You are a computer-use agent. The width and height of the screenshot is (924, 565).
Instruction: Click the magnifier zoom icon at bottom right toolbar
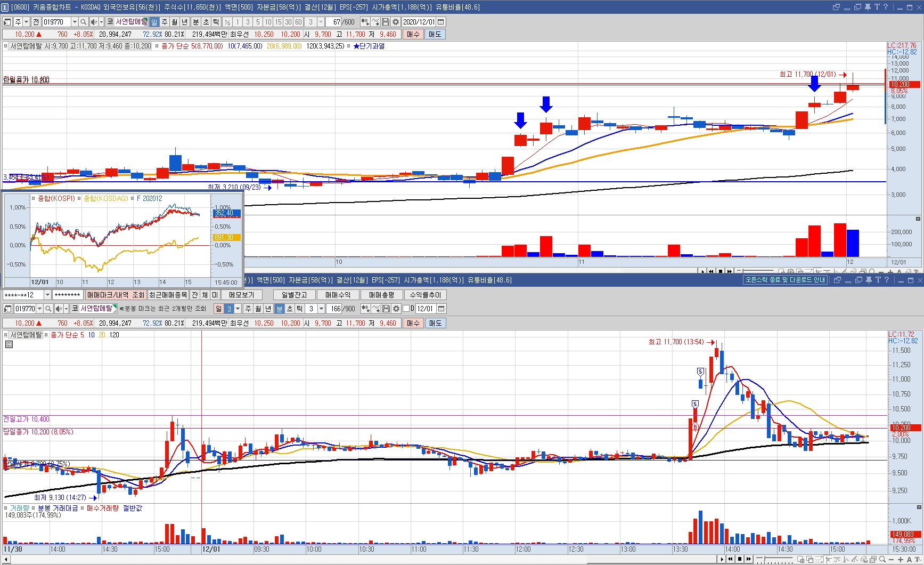[882, 559]
